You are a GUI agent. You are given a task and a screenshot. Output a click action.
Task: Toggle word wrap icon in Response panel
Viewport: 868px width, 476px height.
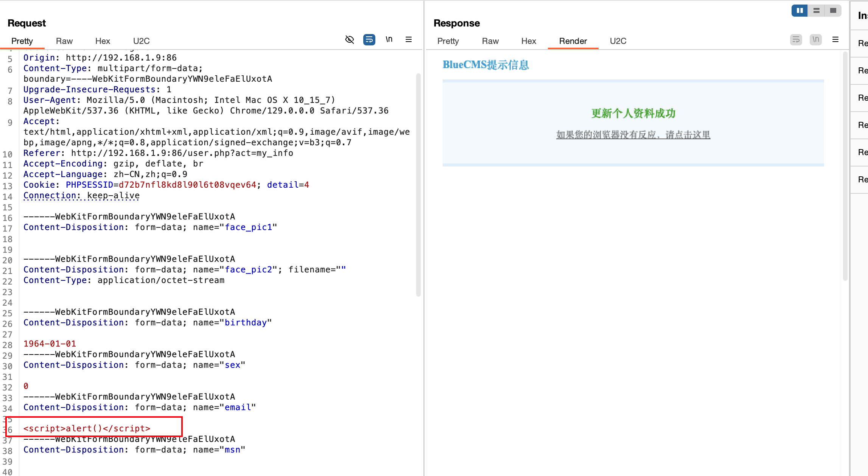796,39
